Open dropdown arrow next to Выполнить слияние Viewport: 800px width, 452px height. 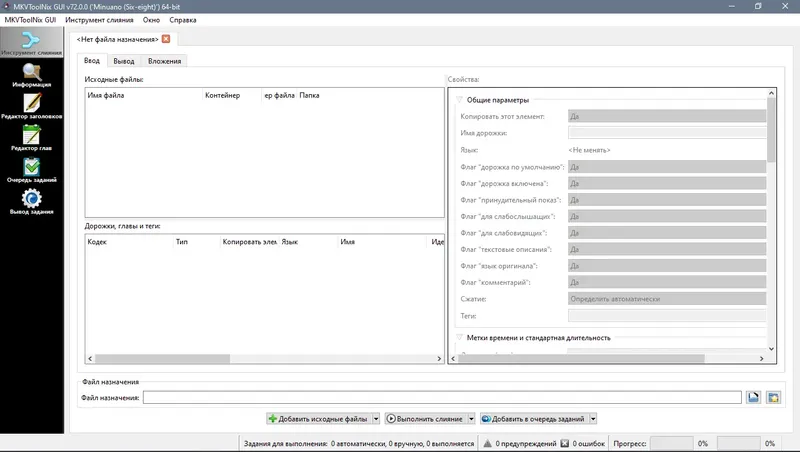471,419
